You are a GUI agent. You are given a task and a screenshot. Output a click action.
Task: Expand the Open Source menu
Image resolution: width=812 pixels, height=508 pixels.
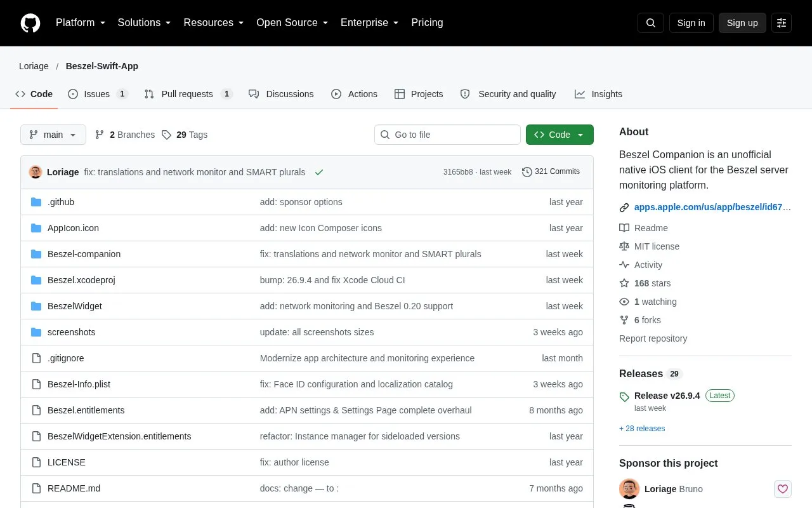[x=292, y=23]
